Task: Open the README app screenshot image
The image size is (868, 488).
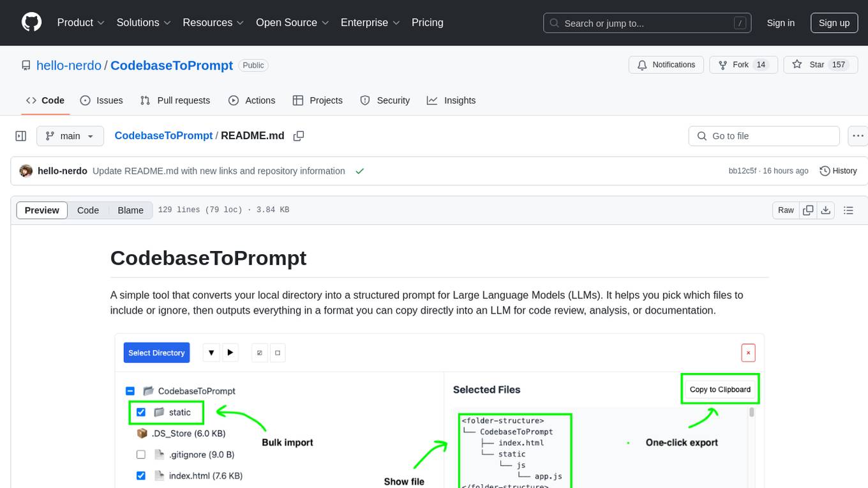Action: tap(439, 411)
